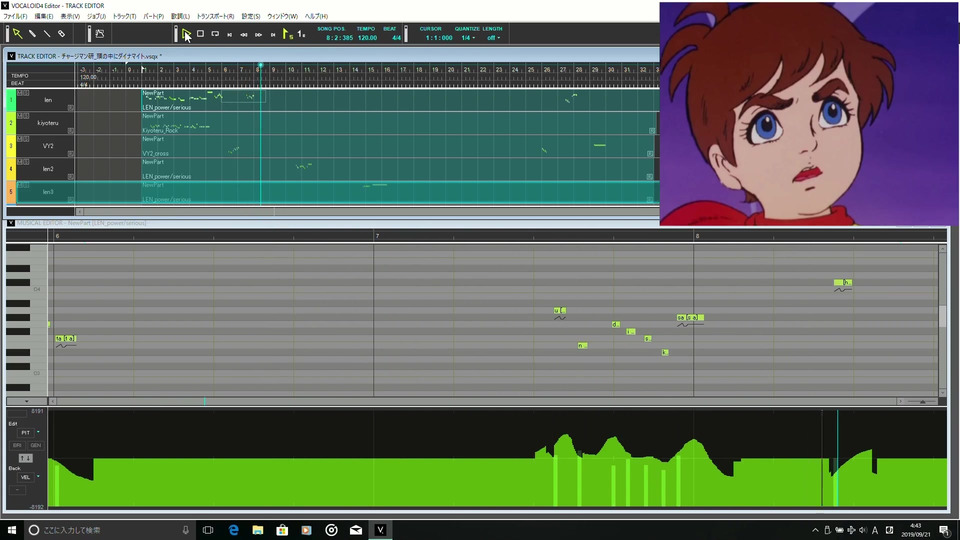Click piano roll horizontal scrollbar left arrow
Viewport: 960px width, 540px height.
(53, 402)
